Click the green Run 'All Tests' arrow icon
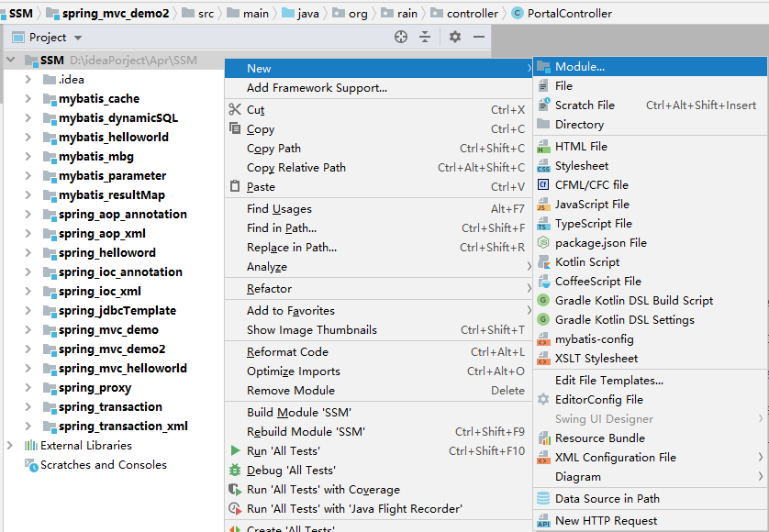769x532 pixels. coord(236,450)
